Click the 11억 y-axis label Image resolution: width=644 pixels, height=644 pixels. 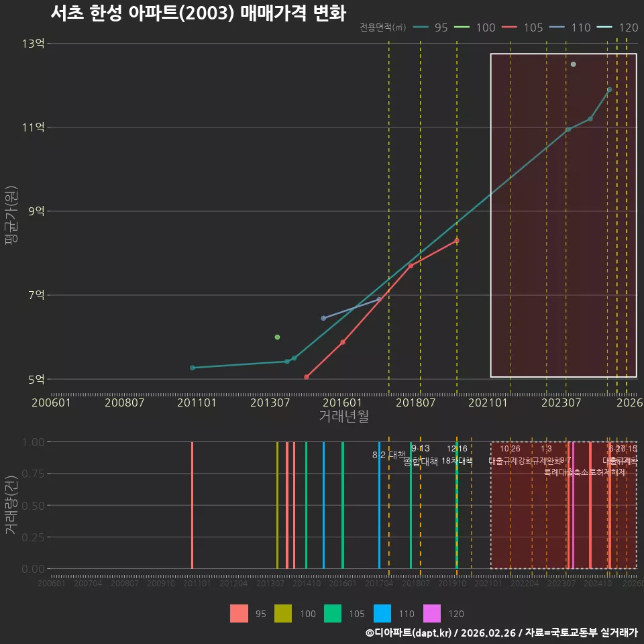coord(34,127)
